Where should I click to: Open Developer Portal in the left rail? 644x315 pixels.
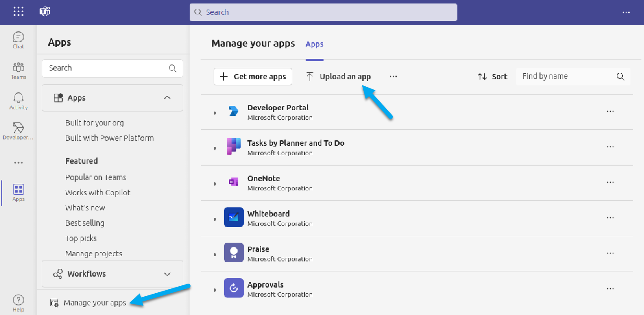[x=18, y=131]
